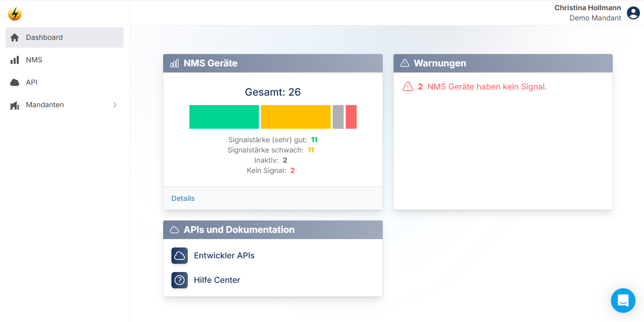644x322 pixels.
Task: Click the NMS bar chart sidebar icon
Action: (x=15, y=60)
